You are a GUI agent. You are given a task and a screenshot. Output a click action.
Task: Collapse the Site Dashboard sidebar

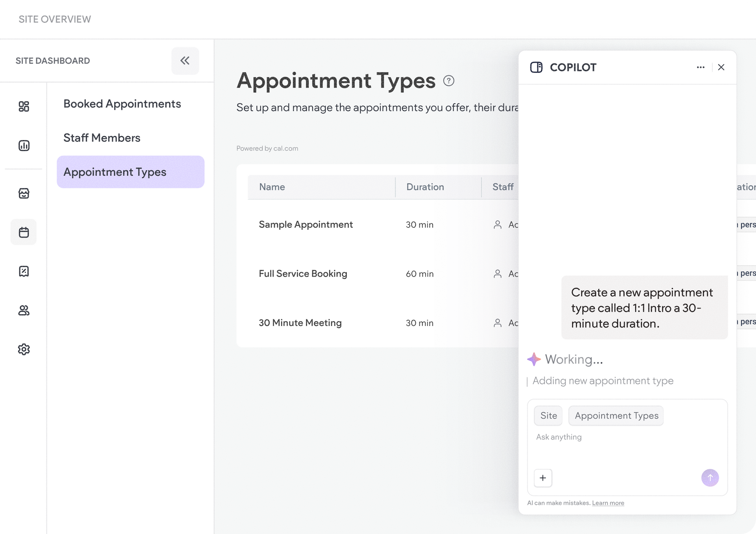pos(185,61)
